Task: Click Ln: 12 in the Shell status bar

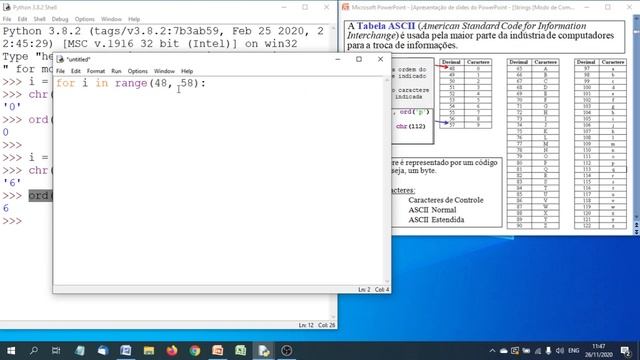Action: 306,325
